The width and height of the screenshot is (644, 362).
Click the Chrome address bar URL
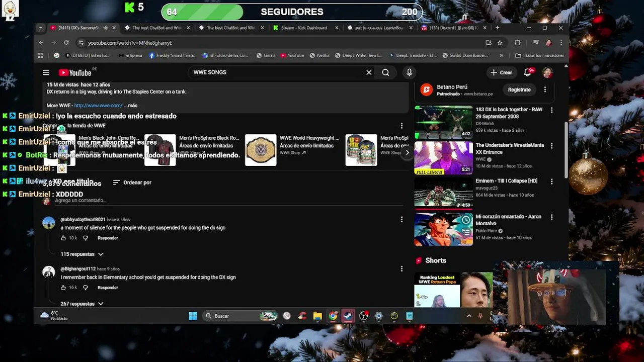pyautogui.click(x=130, y=43)
